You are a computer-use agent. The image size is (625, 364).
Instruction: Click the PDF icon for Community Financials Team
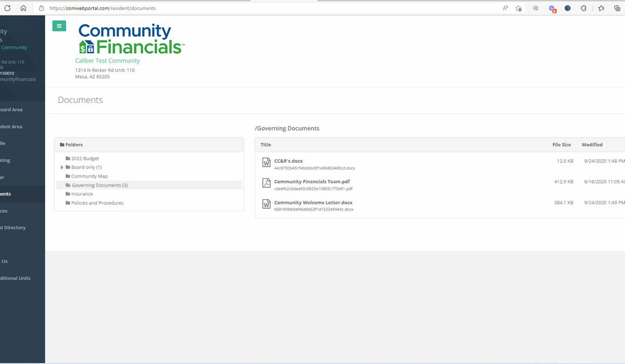266,183
